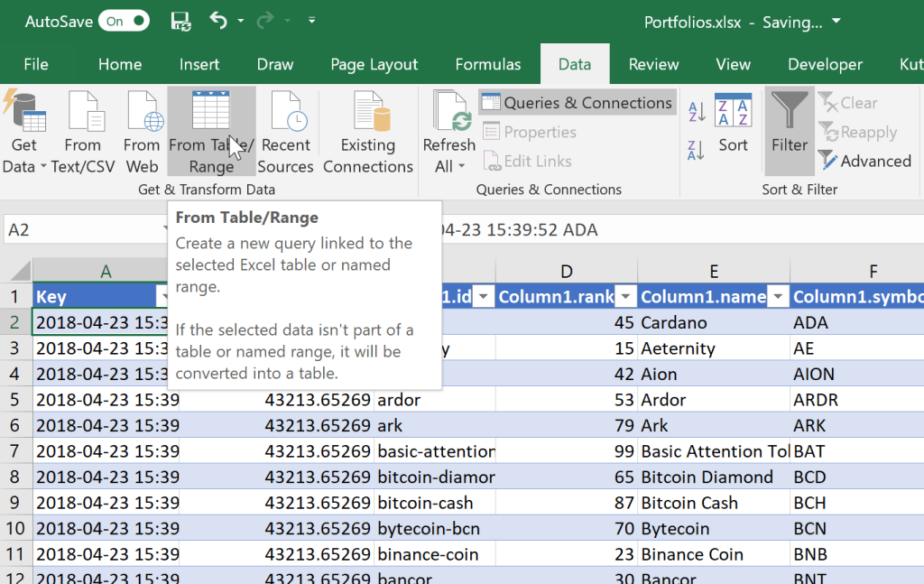Viewport: 924px width, 584px height.
Task: Click the Edit Links button
Action: (527, 161)
